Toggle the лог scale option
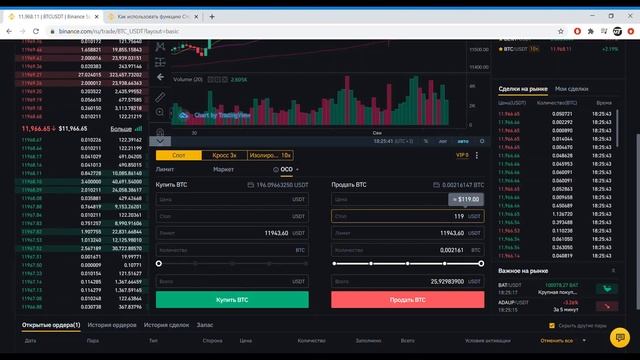The width and height of the screenshot is (640, 360). 442,141
